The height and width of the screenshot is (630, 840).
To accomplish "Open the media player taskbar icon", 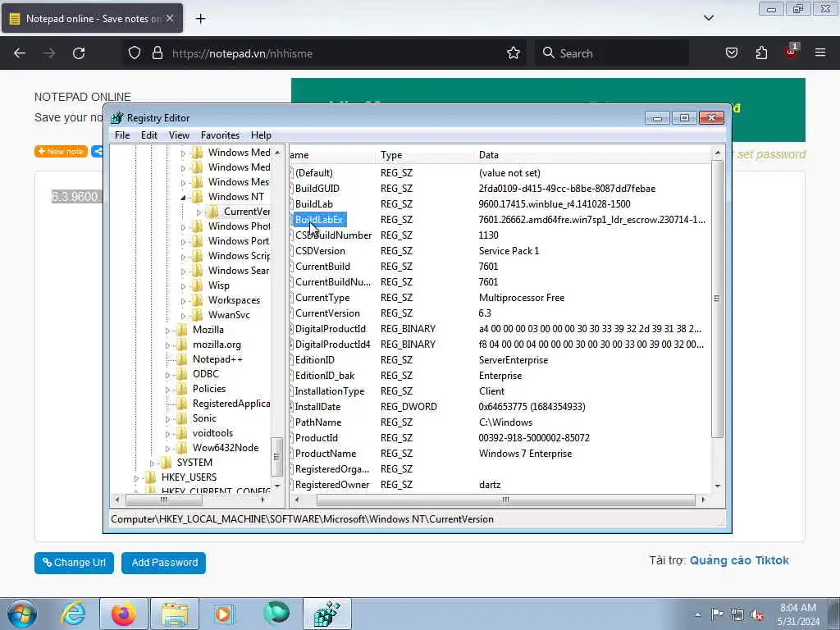I will pyautogui.click(x=223, y=614).
